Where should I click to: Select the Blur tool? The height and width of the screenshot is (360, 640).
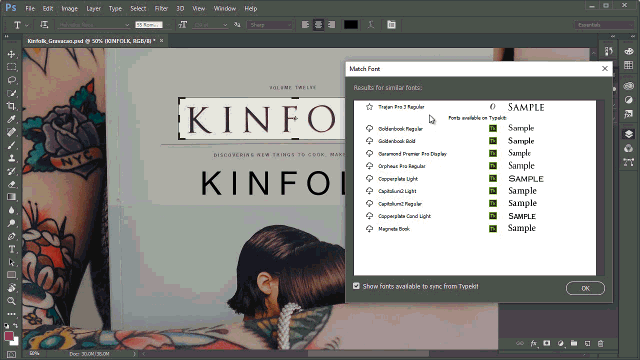coord(11,210)
